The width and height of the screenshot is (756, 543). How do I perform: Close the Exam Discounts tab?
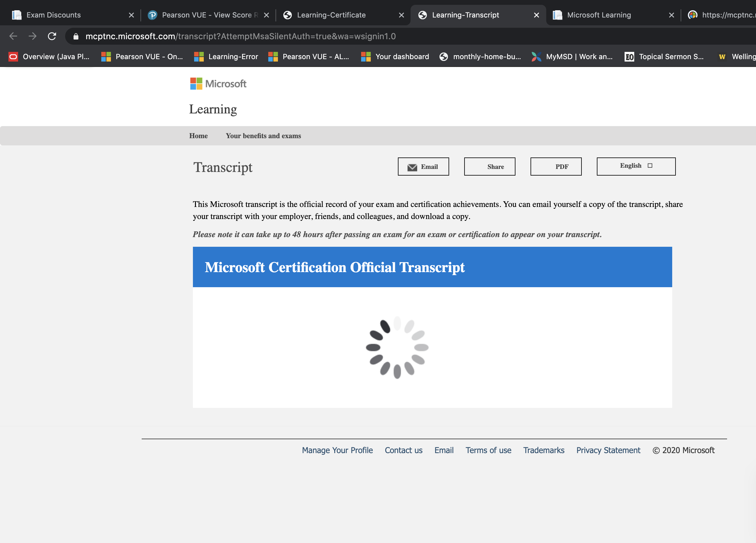point(131,15)
